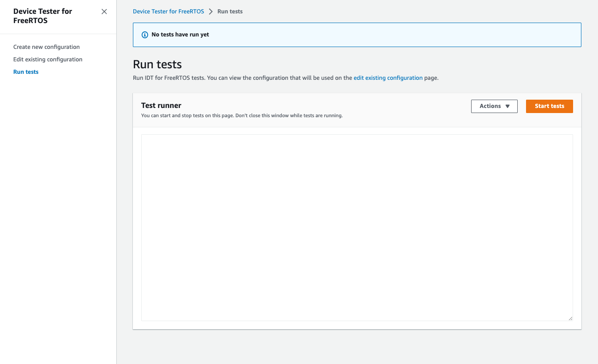This screenshot has width=598, height=364.
Task: Open the edit existing configuration link
Action: click(388, 78)
